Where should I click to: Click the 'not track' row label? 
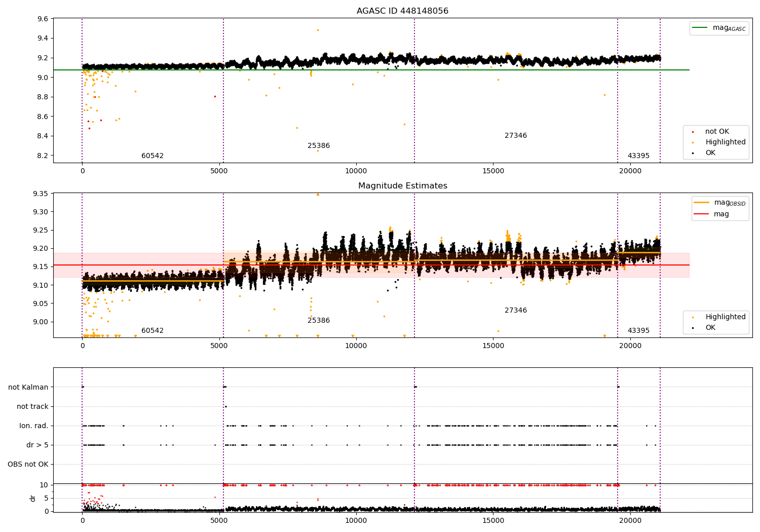(x=32, y=407)
